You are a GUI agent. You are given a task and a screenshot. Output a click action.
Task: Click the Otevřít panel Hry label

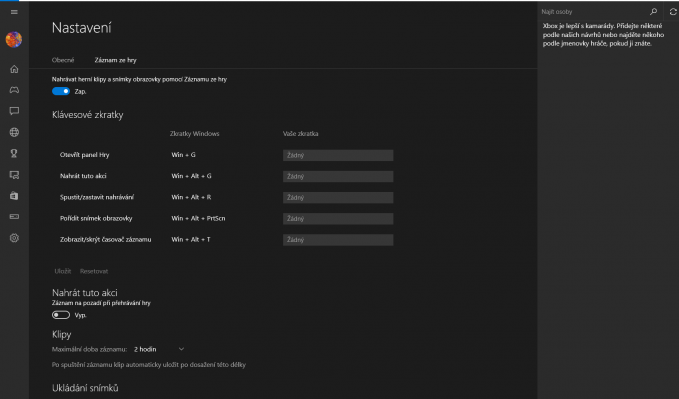[x=84, y=155]
